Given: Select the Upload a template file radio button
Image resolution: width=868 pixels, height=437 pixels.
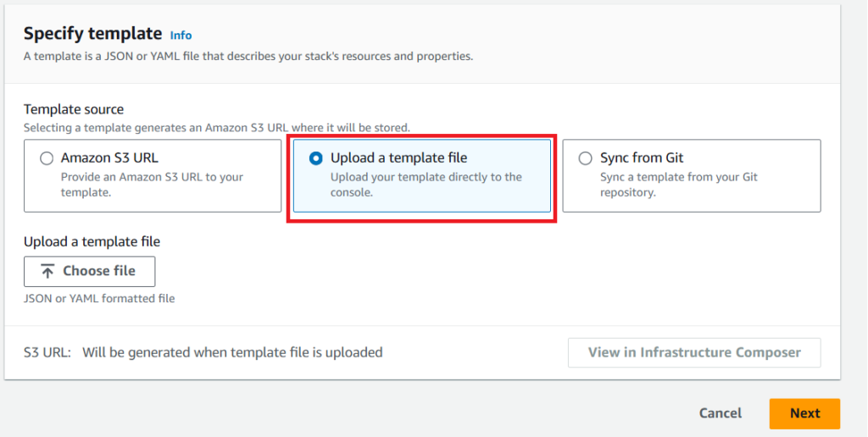Looking at the screenshot, I should click(315, 158).
